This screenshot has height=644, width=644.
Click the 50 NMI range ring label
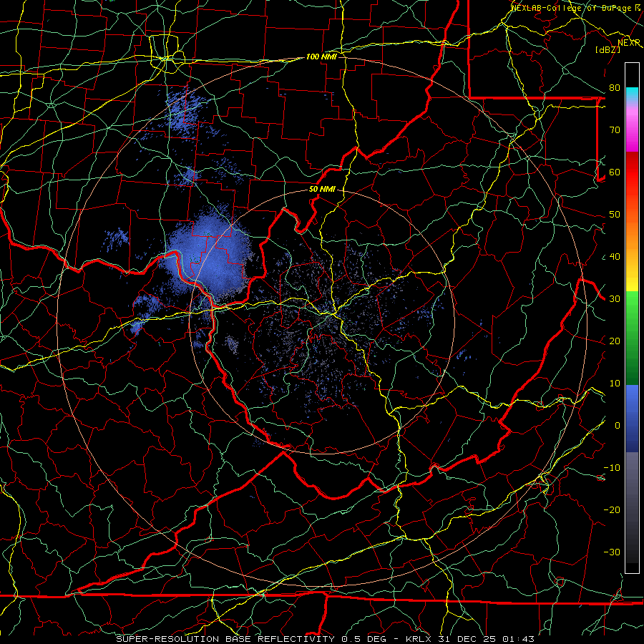[x=322, y=190]
